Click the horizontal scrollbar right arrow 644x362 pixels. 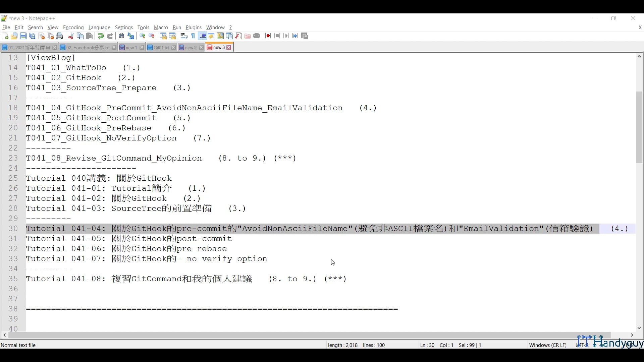coord(632,335)
